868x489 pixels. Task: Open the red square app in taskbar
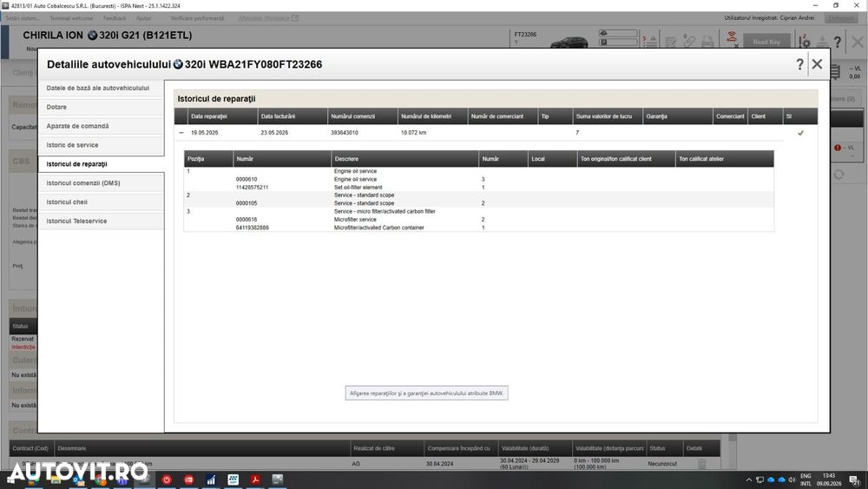click(x=188, y=479)
